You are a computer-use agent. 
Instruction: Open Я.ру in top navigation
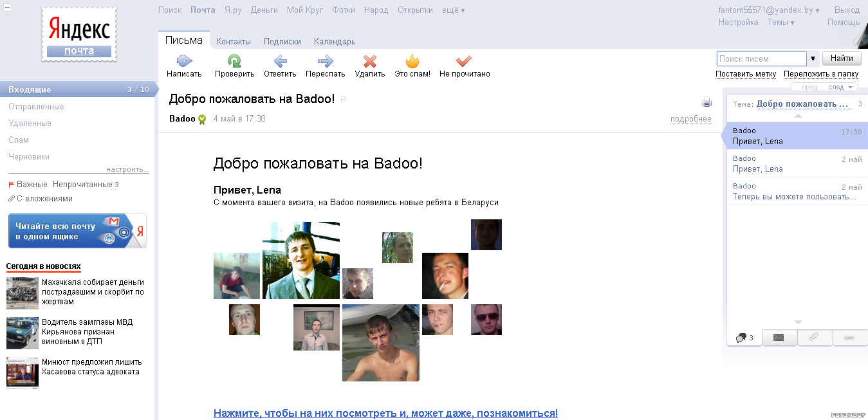233,10
